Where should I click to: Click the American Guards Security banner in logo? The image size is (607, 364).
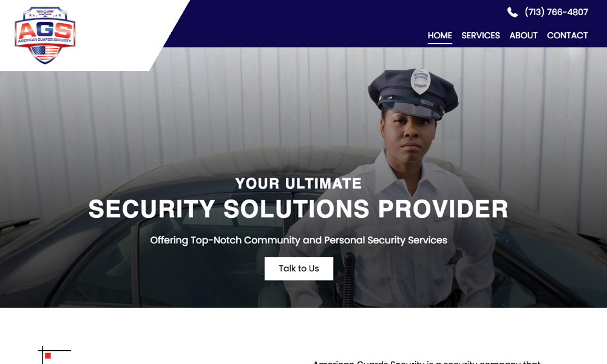pyautogui.click(x=45, y=40)
